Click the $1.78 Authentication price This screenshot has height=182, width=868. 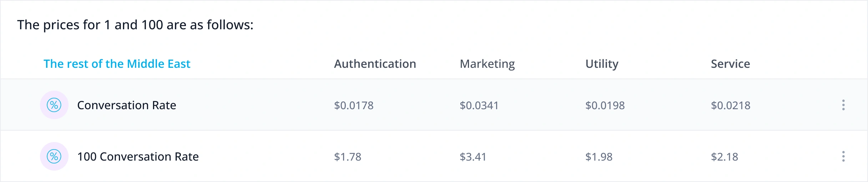(348, 157)
